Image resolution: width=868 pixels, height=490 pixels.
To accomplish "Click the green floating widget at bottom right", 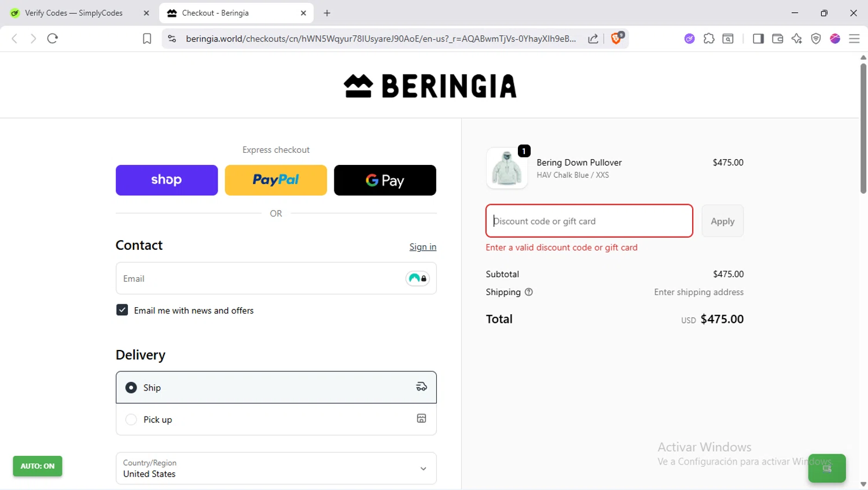I will click(x=827, y=468).
